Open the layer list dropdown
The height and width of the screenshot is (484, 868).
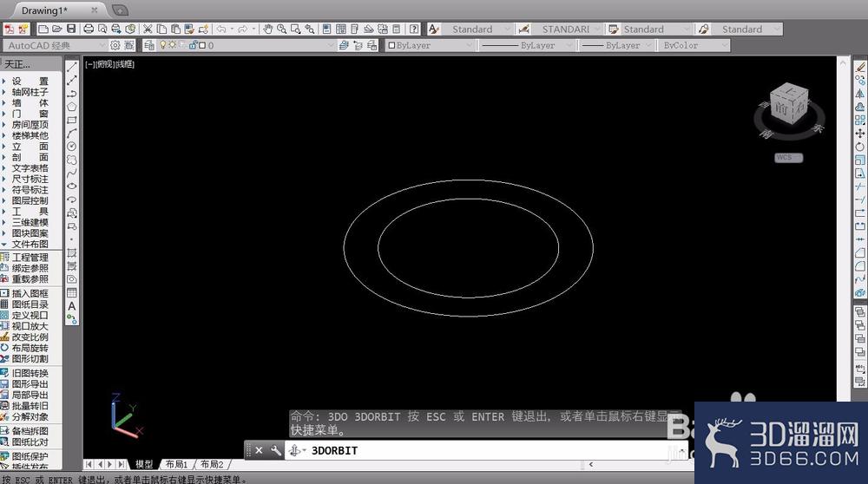(331, 45)
